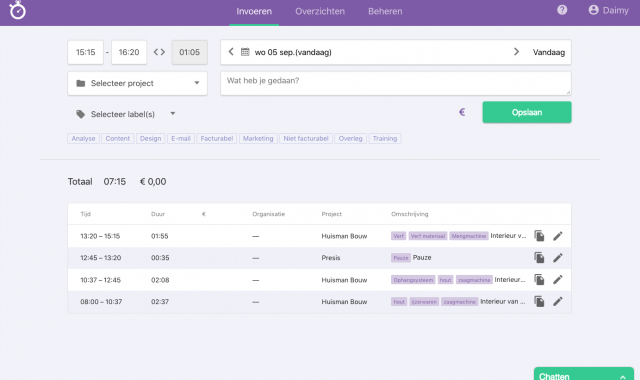Image resolution: width=640 pixels, height=380 pixels.
Task: Click the end time field 16:20
Action: click(129, 52)
